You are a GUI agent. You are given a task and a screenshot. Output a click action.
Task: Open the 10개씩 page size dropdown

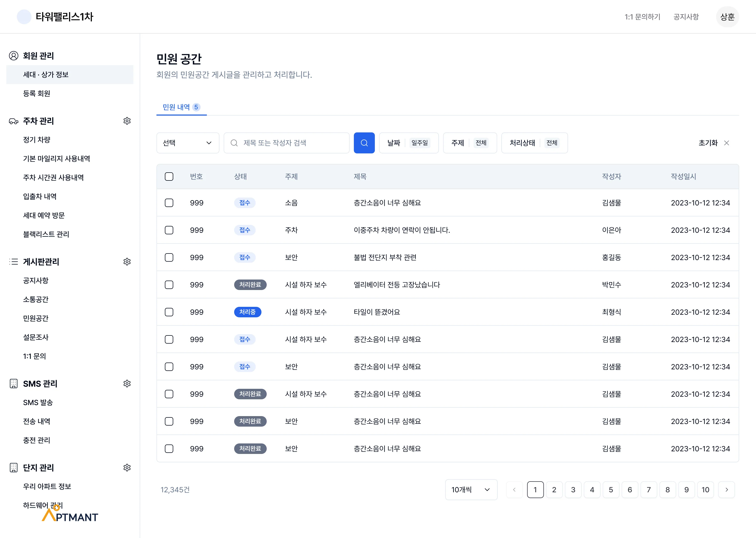tap(471, 490)
